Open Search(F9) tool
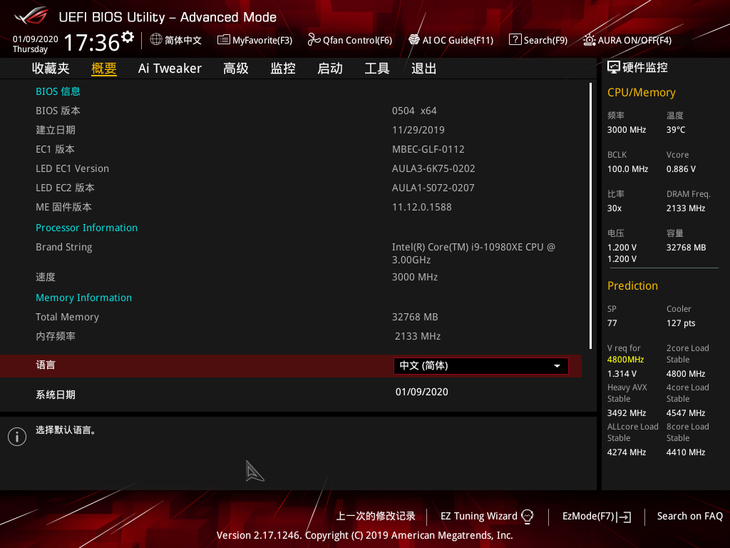The width and height of the screenshot is (730, 548). [x=537, y=40]
